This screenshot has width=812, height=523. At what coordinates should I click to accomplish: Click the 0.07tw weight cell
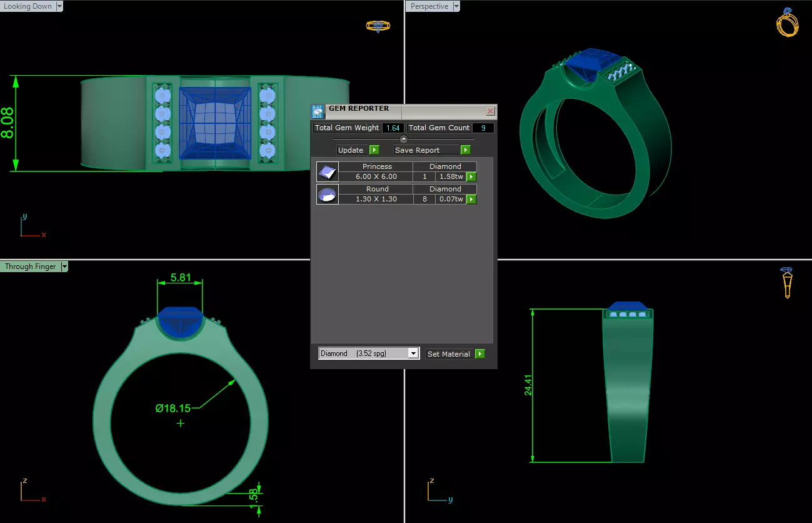(x=451, y=200)
